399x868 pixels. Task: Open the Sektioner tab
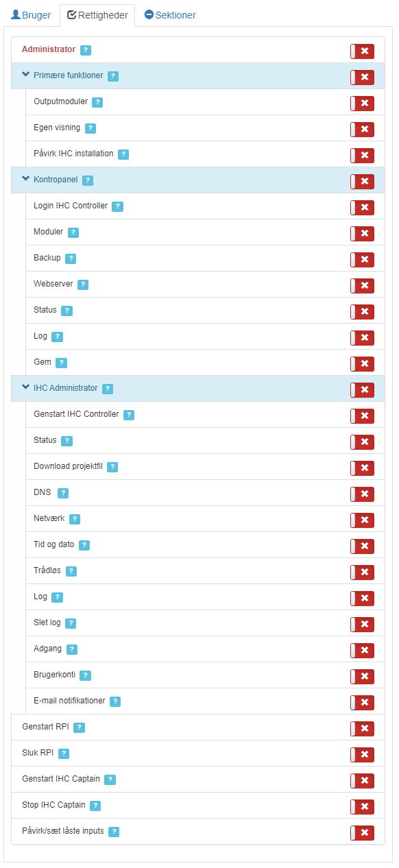pyautogui.click(x=170, y=15)
